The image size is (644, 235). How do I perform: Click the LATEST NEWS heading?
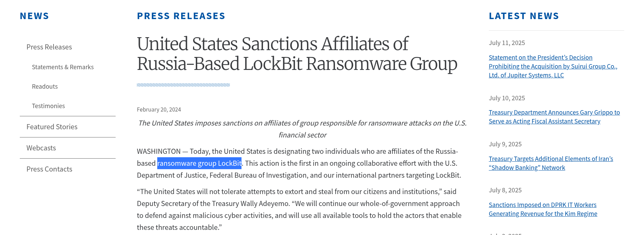(x=524, y=16)
